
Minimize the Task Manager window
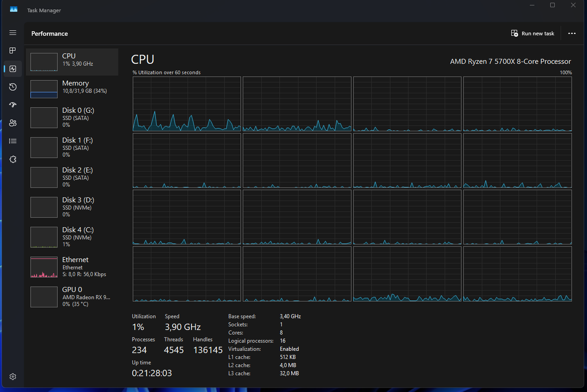(532, 5)
